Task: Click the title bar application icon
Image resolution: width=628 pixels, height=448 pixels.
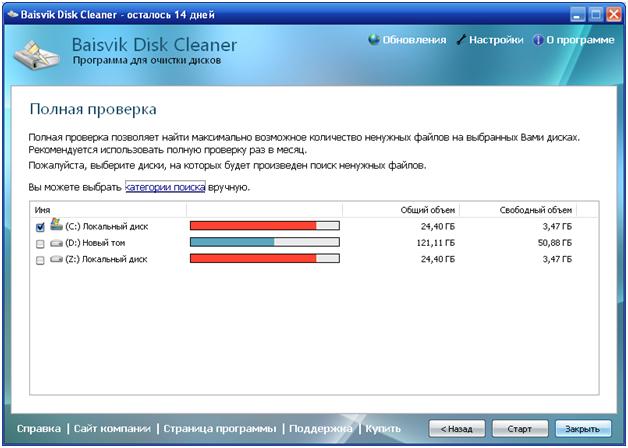Action: [x=12, y=13]
